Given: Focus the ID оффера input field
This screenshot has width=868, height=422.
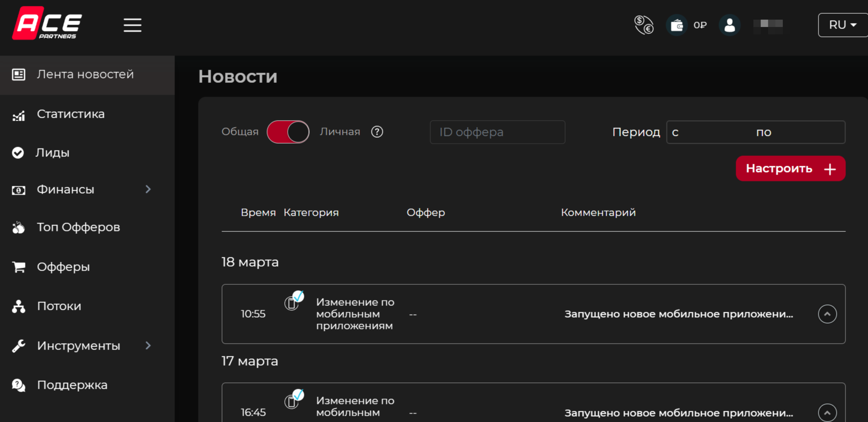Looking at the screenshot, I should 497,132.
